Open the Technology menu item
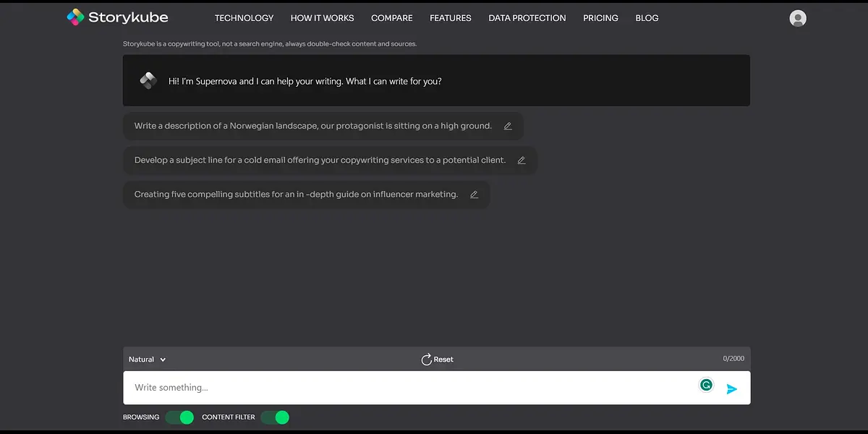Viewport: 868px width, 434px height. 244,18
